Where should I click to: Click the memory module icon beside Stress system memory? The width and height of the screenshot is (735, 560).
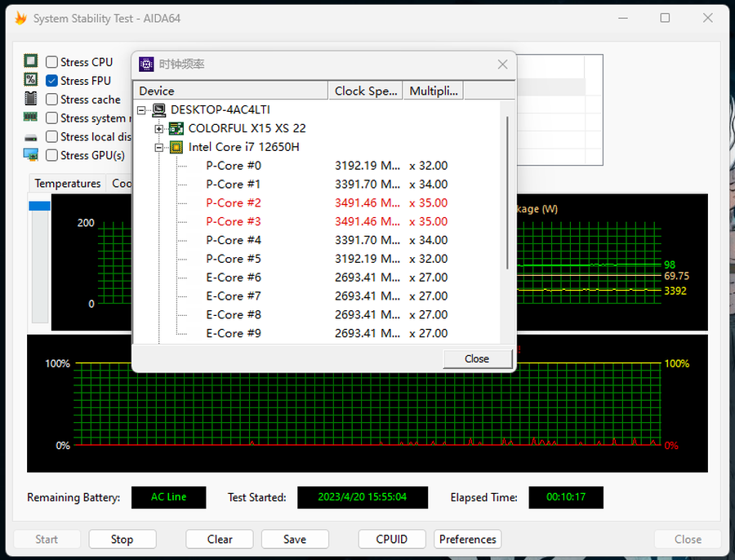click(x=31, y=118)
